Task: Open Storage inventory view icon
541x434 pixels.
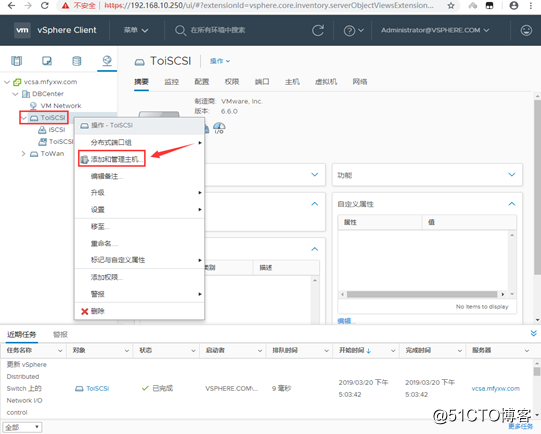Action: (77, 61)
